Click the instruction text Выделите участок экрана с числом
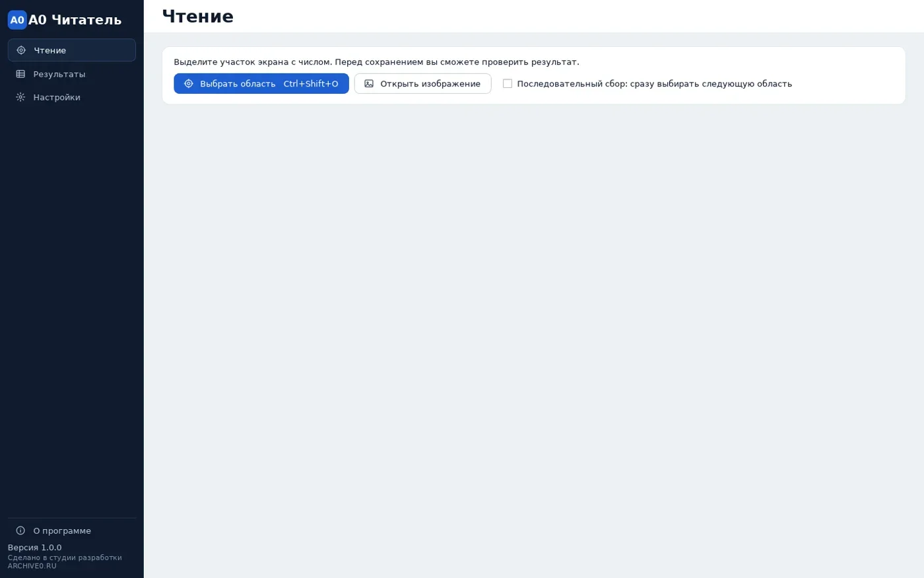924x578 pixels. (x=253, y=62)
